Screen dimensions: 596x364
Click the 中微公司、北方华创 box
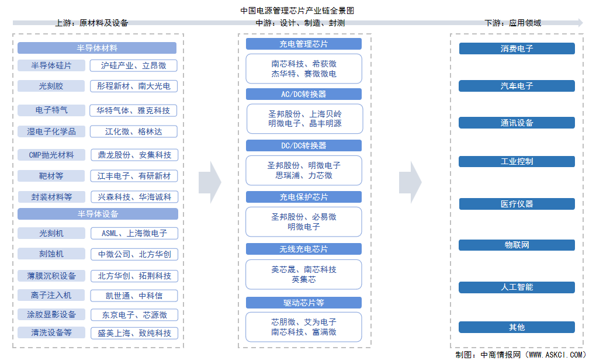pyautogui.click(x=134, y=254)
